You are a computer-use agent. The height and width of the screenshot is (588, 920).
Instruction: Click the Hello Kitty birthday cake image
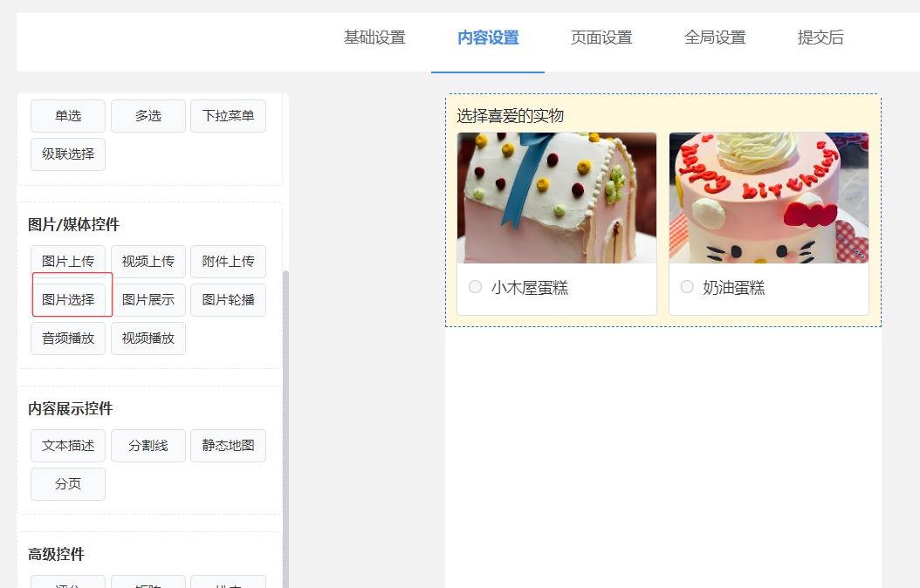click(x=769, y=197)
